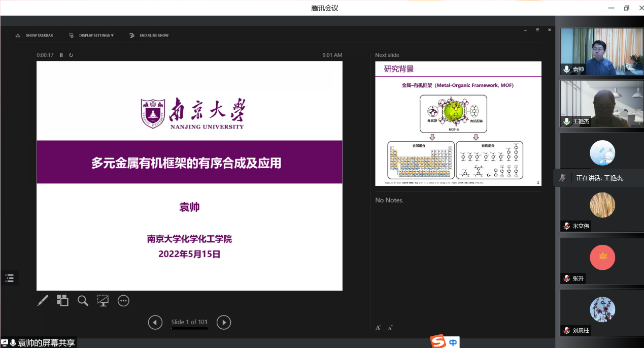Image resolution: width=644 pixels, height=348 pixels.
Task: Open the See All Slides view
Action: point(62,300)
